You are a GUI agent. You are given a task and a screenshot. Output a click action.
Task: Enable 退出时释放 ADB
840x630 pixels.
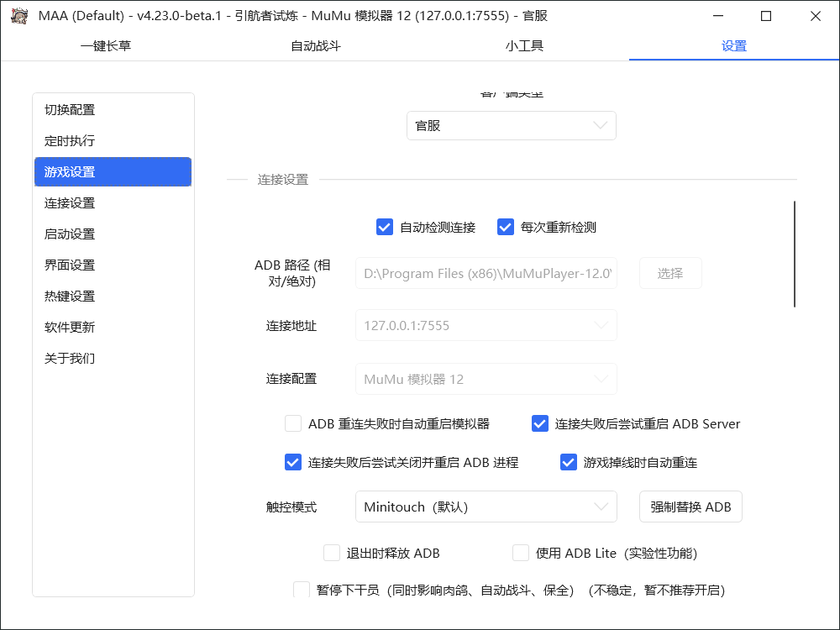332,553
